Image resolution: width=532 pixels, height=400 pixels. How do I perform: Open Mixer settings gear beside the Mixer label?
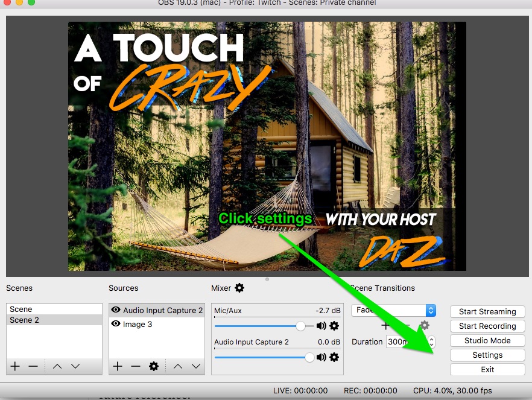coord(239,288)
